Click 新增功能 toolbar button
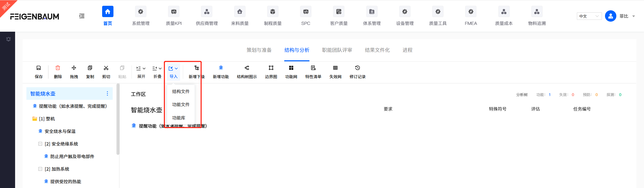This screenshot has width=644, height=188. 221,72
